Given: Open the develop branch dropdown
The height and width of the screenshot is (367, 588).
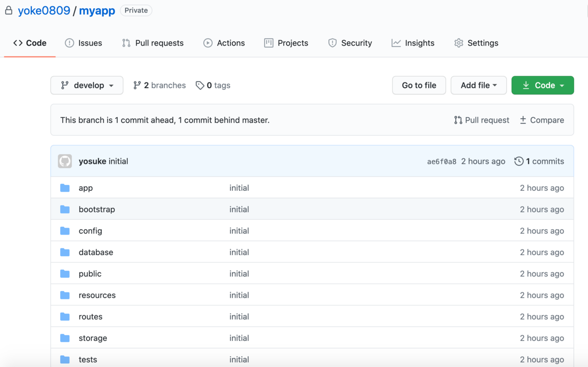Looking at the screenshot, I should 87,85.
